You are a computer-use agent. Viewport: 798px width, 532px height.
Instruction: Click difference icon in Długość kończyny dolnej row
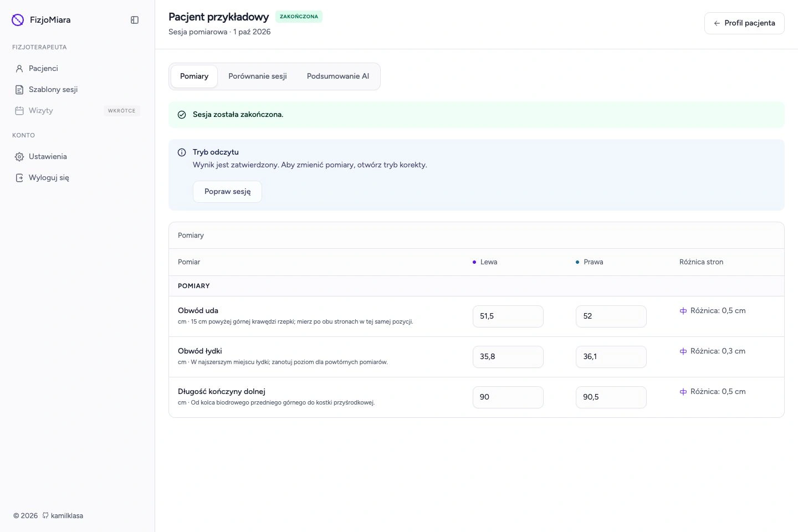[683, 392]
